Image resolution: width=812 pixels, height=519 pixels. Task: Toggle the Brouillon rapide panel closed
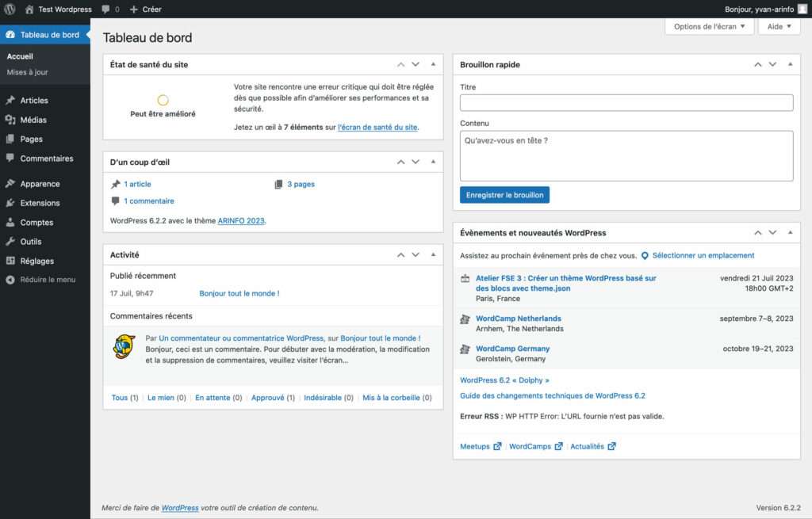click(790, 64)
